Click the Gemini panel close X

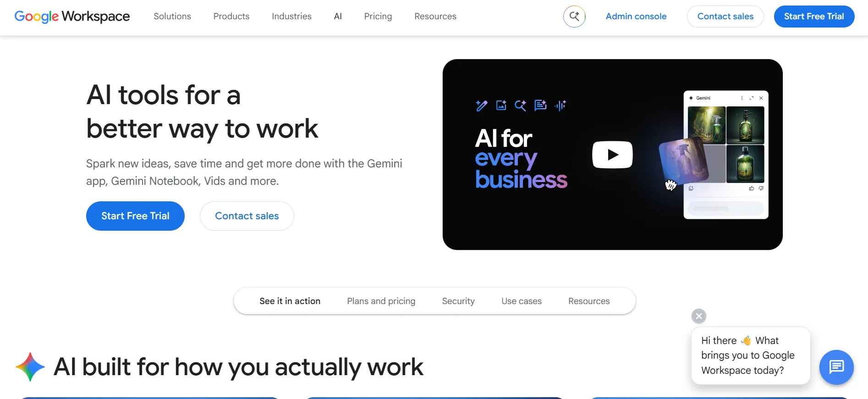761,98
